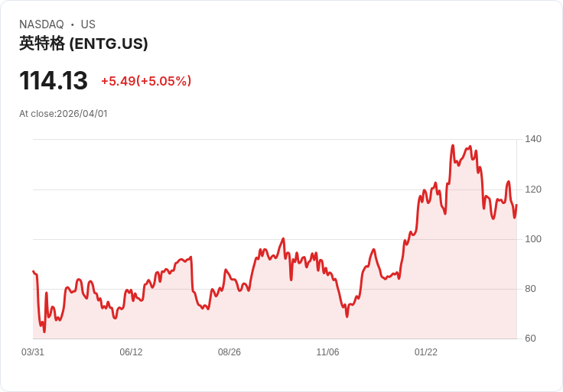The width and height of the screenshot is (563, 392).
Task: Select the 06/12 date label on x-axis
Action: tap(131, 352)
